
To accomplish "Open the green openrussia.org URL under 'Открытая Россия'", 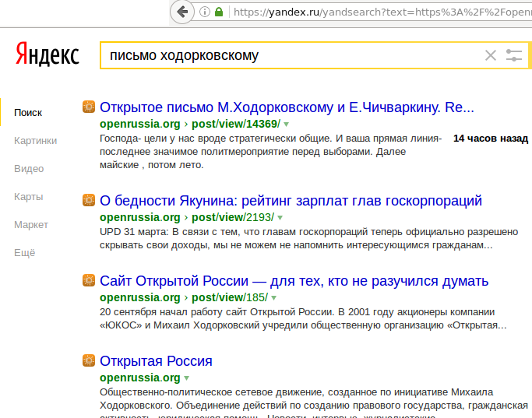I will click(140, 378).
